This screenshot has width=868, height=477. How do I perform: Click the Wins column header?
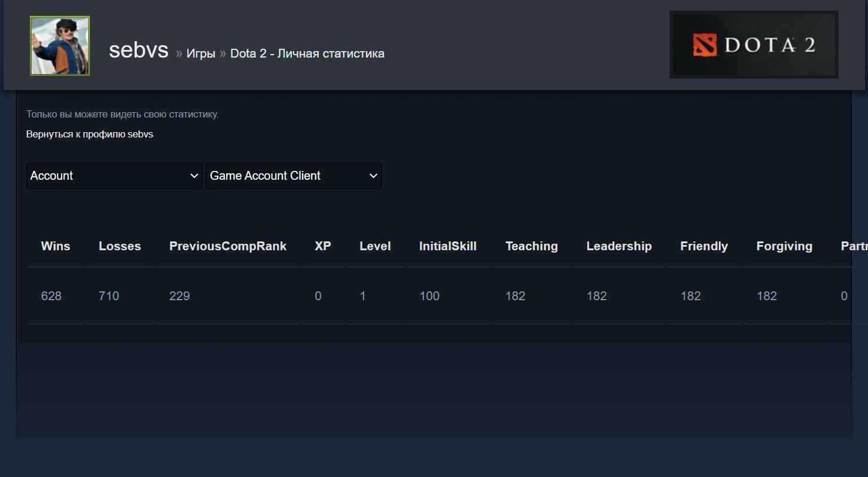coord(56,246)
